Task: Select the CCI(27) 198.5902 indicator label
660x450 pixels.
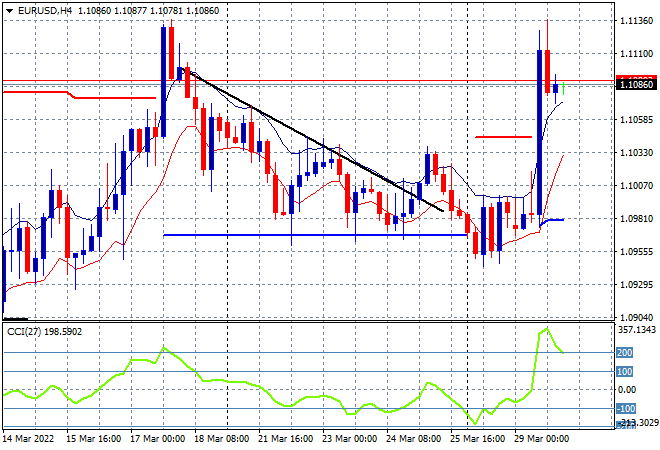Action: tap(45, 332)
